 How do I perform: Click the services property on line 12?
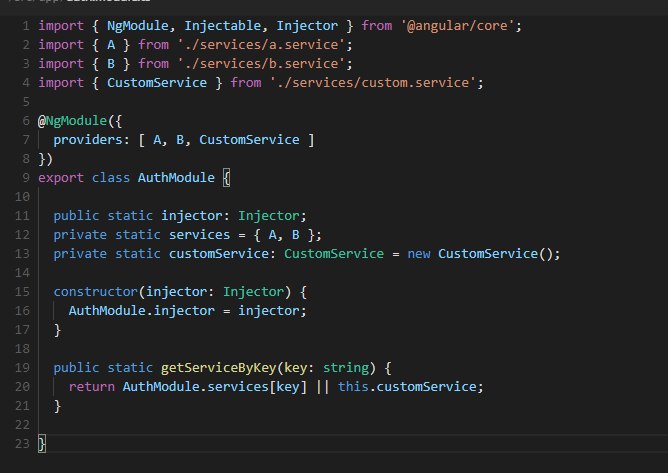click(x=199, y=235)
